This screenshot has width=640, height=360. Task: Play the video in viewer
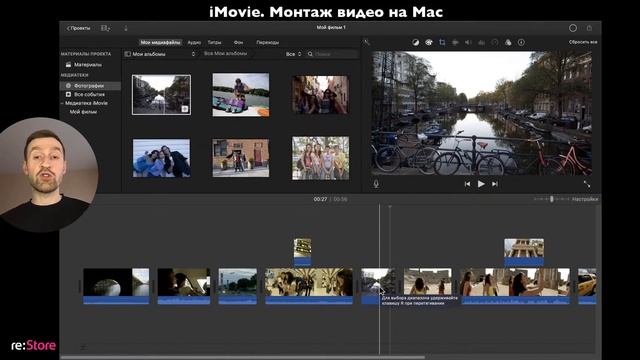tap(481, 184)
